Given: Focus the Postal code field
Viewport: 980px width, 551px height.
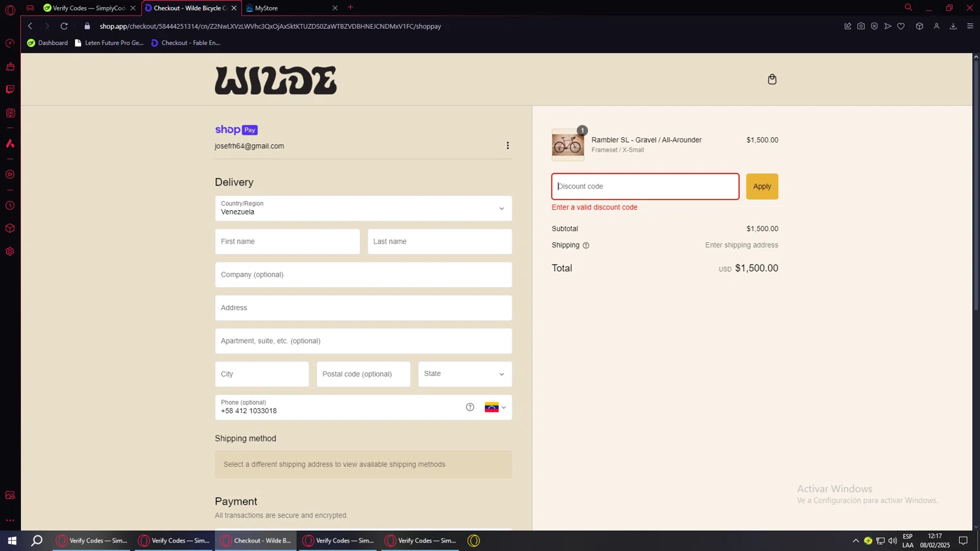Looking at the screenshot, I should coord(363,374).
